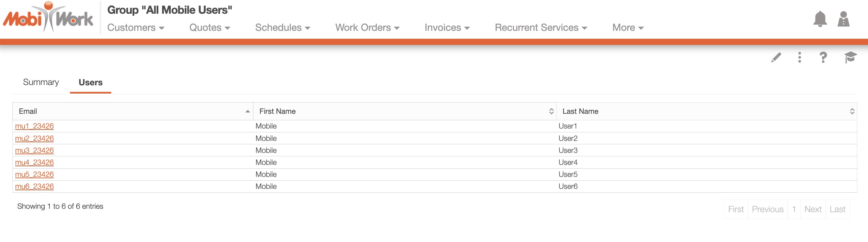Expand the More dropdown menu
The width and height of the screenshot is (868, 242).
(x=628, y=27)
